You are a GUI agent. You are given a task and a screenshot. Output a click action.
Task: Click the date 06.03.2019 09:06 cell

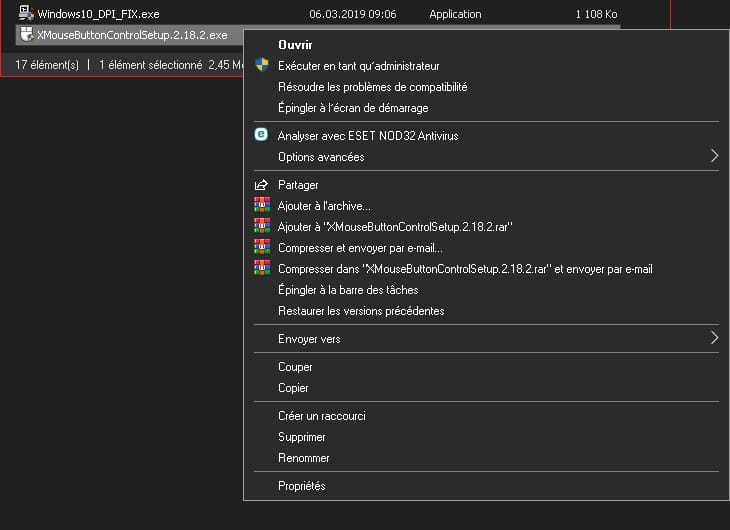click(x=353, y=14)
